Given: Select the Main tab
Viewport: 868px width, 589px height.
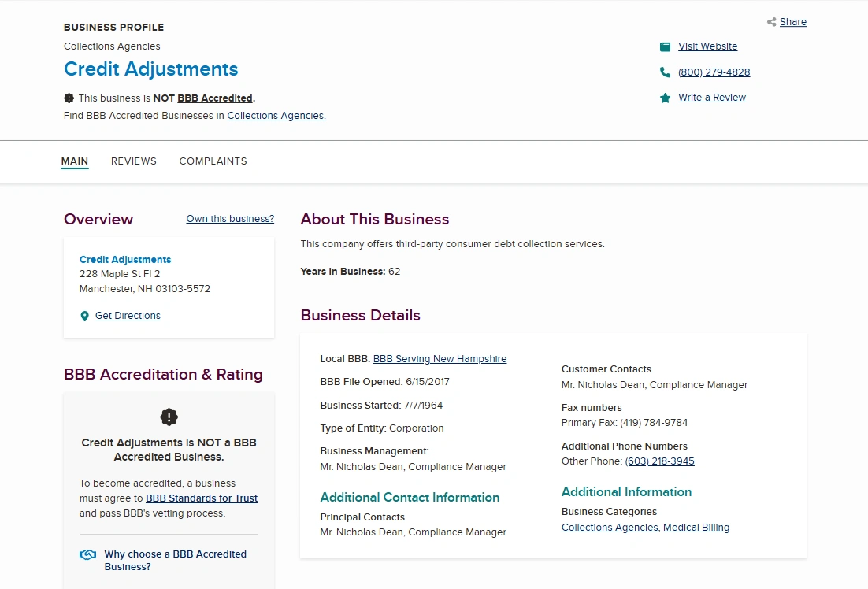Looking at the screenshot, I should coord(75,161).
